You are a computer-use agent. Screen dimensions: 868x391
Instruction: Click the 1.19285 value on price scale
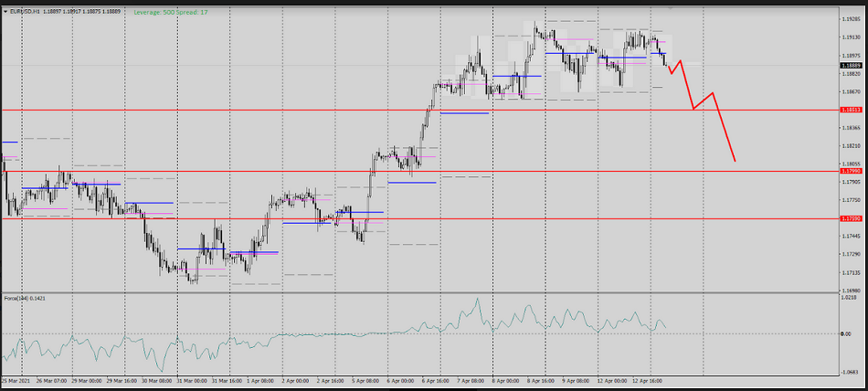click(x=851, y=18)
